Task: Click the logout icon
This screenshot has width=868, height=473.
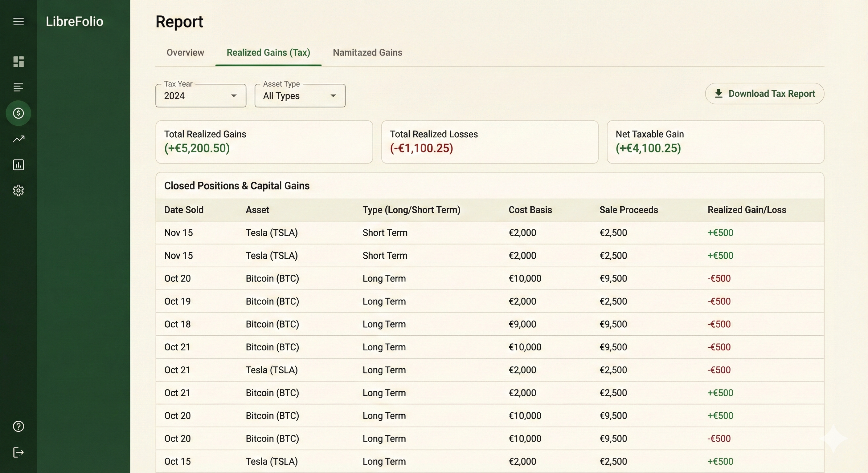Action: [x=18, y=452]
